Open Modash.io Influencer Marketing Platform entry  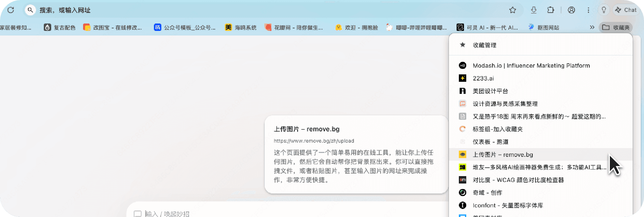(x=541, y=65)
